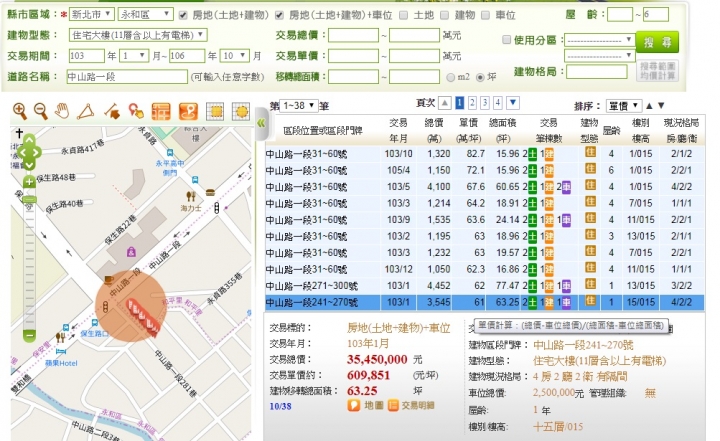Open the second zoning dropdown below 使用分區
The image size is (720, 441).
599,56
